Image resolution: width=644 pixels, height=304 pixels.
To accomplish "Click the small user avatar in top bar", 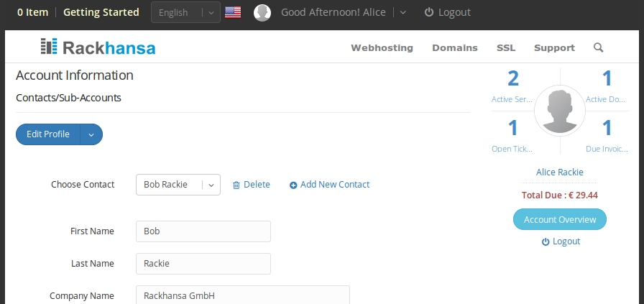I will coord(262,13).
